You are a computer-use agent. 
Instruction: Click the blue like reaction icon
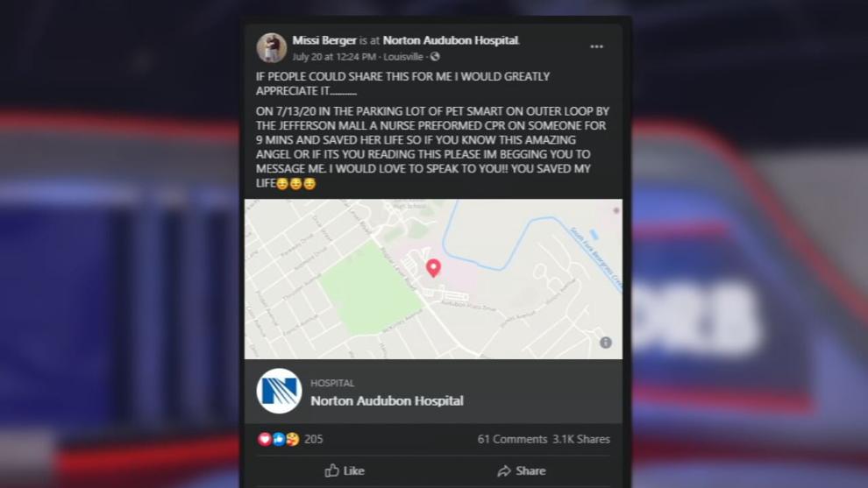(x=279, y=439)
